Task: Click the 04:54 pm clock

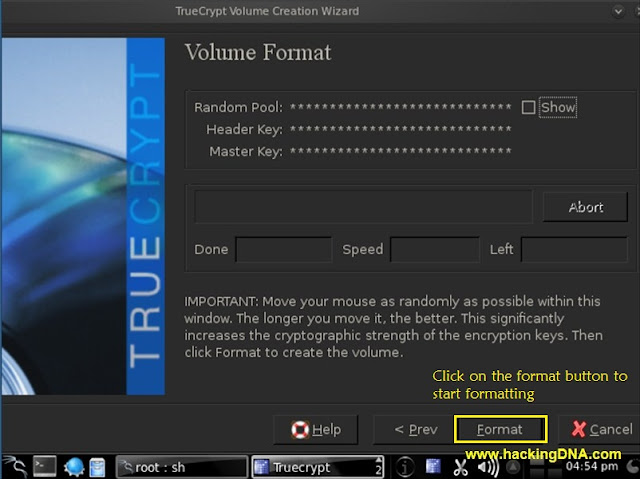Action: click(x=591, y=466)
